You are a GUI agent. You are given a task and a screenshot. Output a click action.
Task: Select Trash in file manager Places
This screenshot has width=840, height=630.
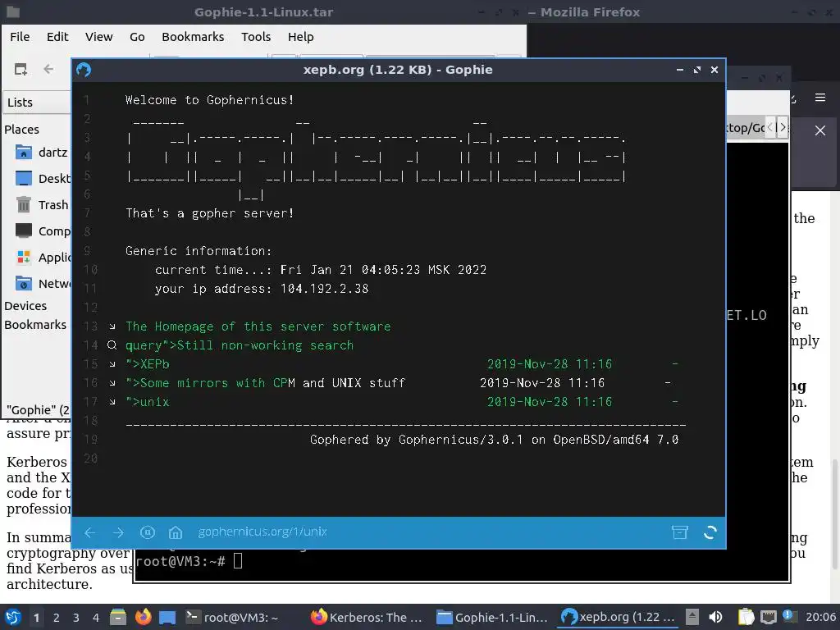click(x=42, y=205)
